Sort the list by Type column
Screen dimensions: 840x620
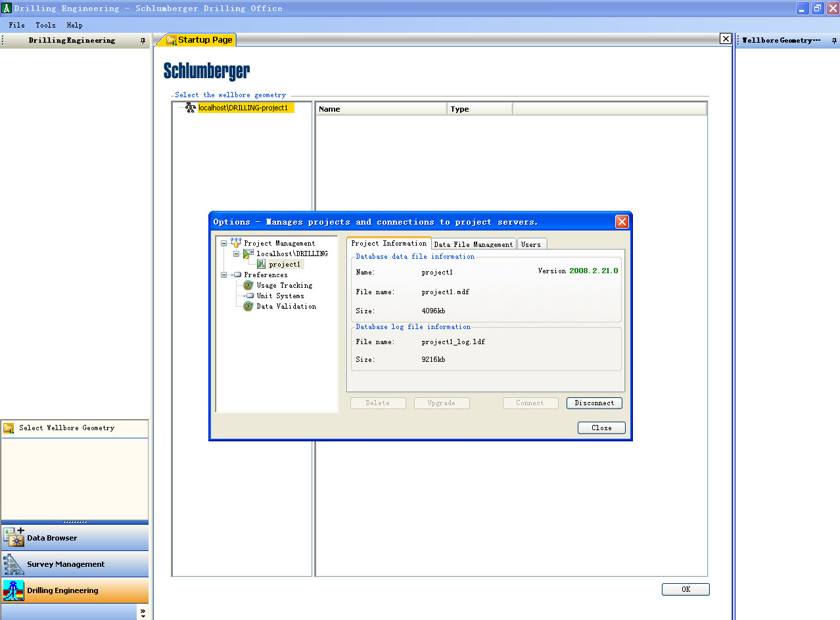[480, 109]
